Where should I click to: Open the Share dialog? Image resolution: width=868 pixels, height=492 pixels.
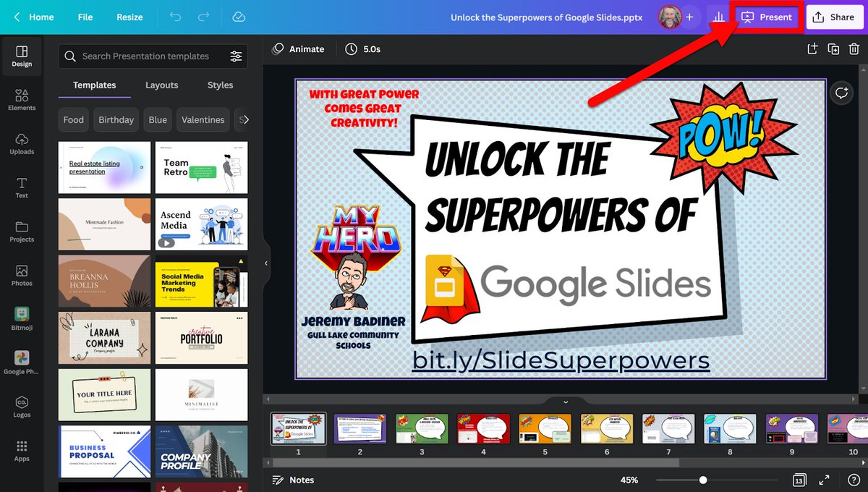click(x=834, y=17)
